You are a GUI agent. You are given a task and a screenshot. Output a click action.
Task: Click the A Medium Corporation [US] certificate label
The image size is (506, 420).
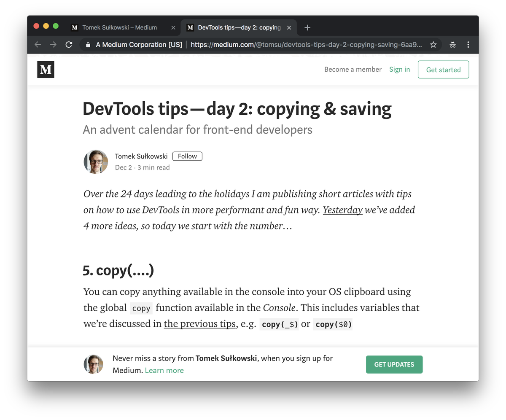tap(139, 45)
